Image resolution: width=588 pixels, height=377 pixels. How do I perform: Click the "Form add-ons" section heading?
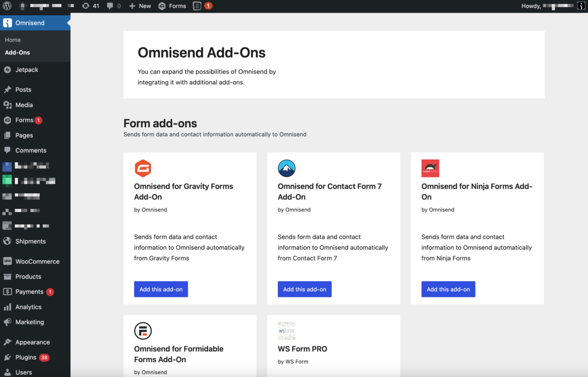(160, 123)
